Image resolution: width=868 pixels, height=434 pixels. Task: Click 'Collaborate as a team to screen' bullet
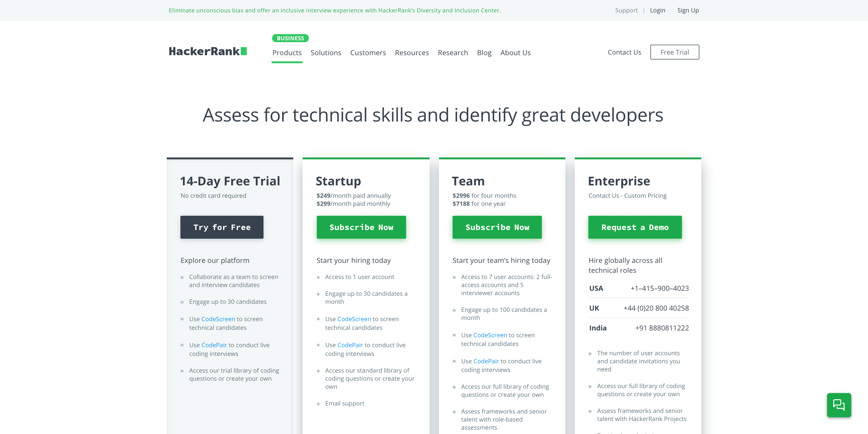233,281
